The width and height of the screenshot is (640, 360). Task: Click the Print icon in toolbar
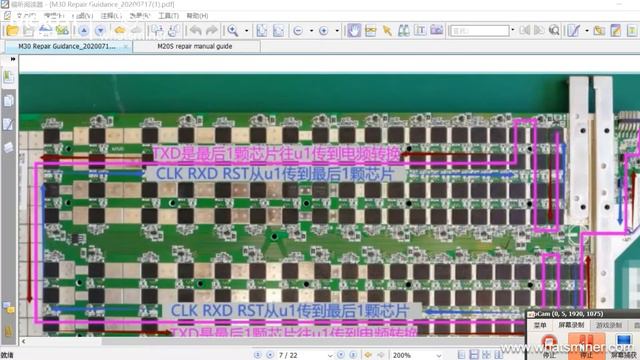click(45, 31)
